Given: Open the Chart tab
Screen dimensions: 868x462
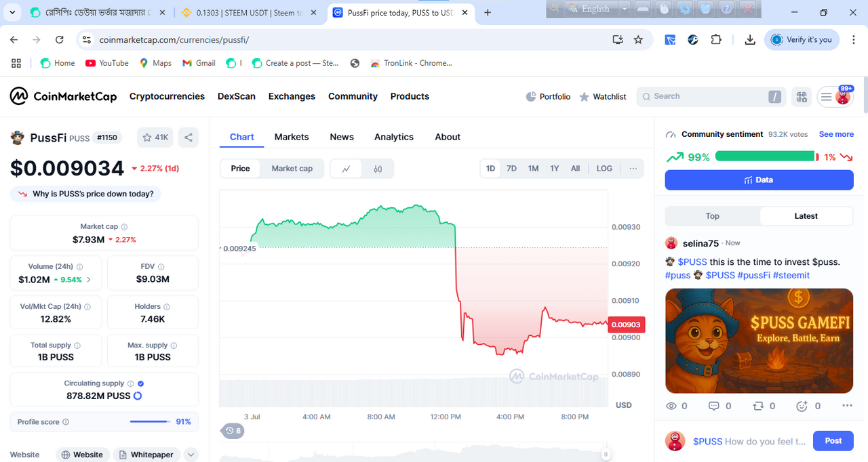Looking at the screenshot, I should [x=242, y=137].
